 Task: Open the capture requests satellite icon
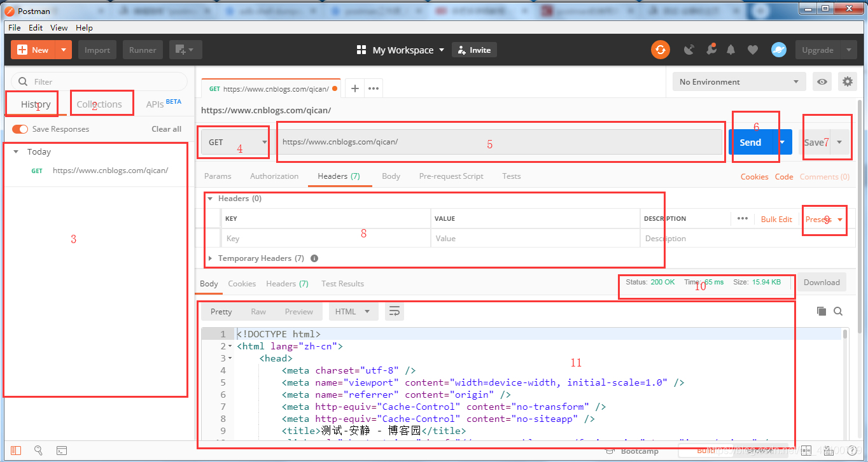pos(689,50)
